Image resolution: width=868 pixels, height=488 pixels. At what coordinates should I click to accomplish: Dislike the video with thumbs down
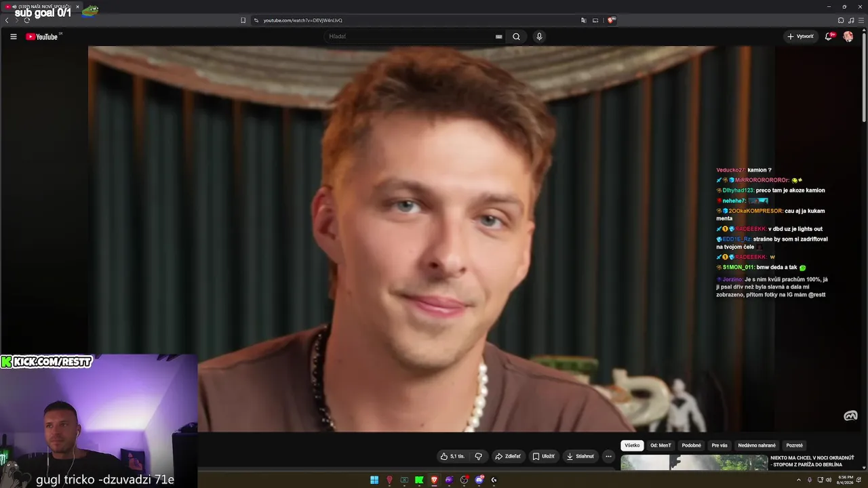[x=478, y=456]
